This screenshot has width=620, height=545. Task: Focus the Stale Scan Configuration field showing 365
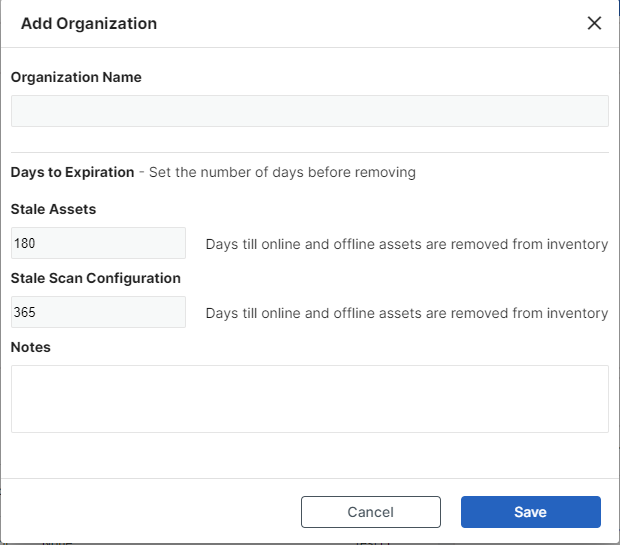[x=98, y=312]
